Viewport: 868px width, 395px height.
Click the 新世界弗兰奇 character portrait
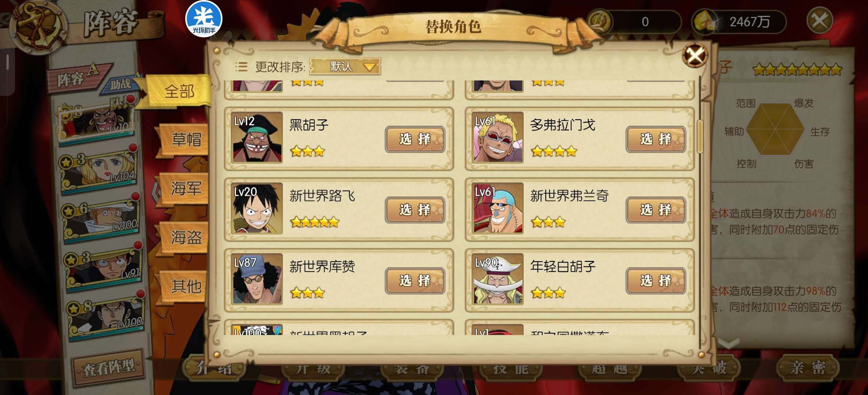498,208
